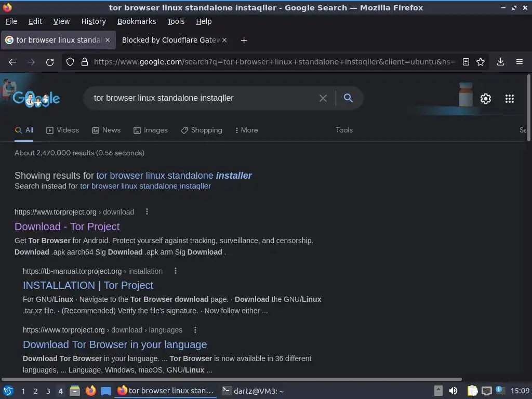Viewport: 532px width, 399px height.
Task: Open the Firefox downloads panel
Action: (x=500, y=62)
